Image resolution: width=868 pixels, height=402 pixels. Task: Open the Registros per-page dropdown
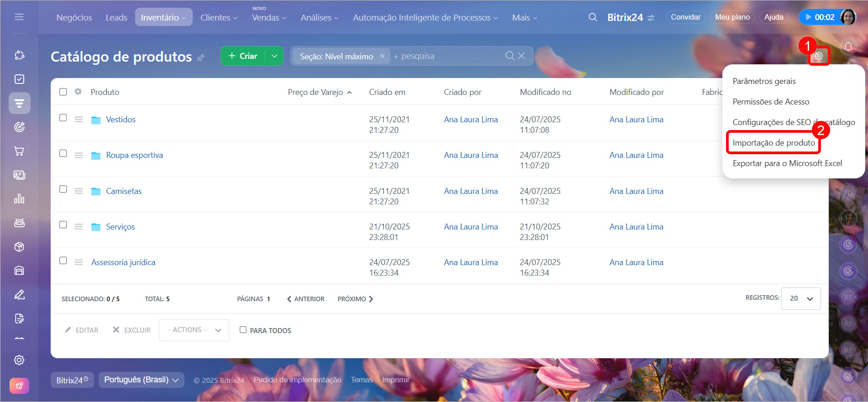[x=800, y=298]
